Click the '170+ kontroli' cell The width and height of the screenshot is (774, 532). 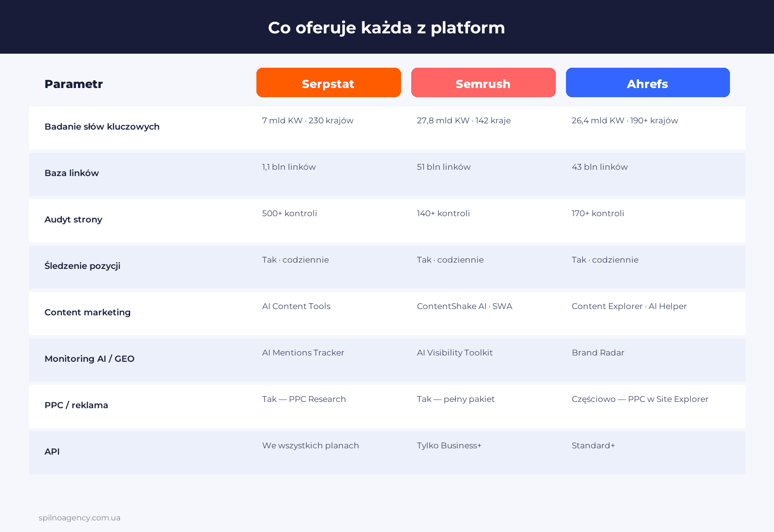[598, 213]
